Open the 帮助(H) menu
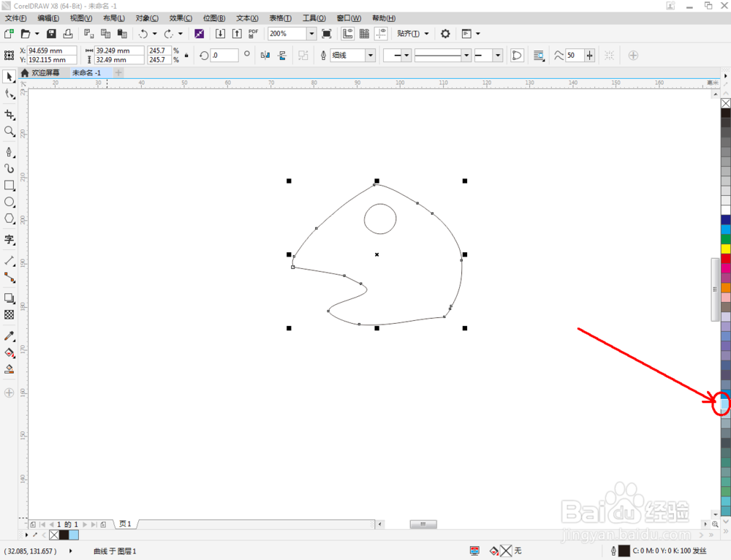731x560 pixels. tap(384, 18)
